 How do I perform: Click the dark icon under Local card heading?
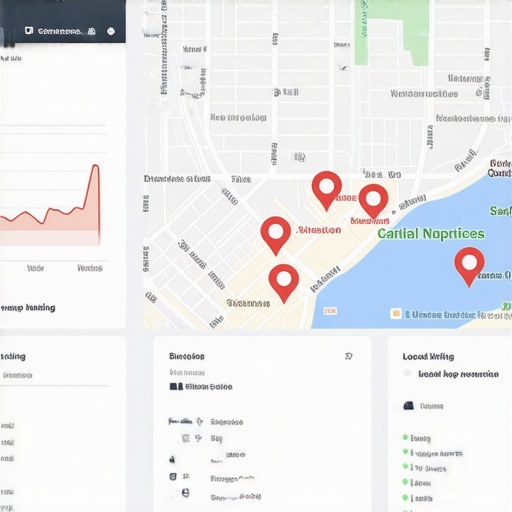[409, 406]
